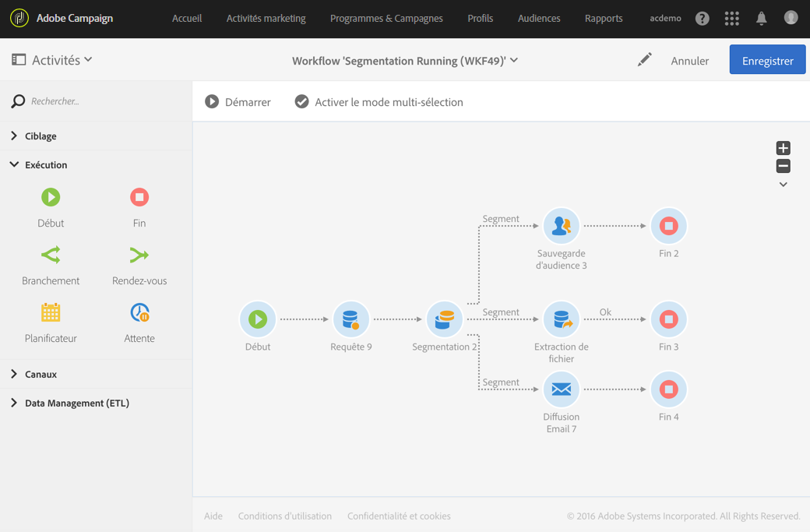Open the notifications bell
Viewport: 810px width, 532px height.
tap(761, 18)
